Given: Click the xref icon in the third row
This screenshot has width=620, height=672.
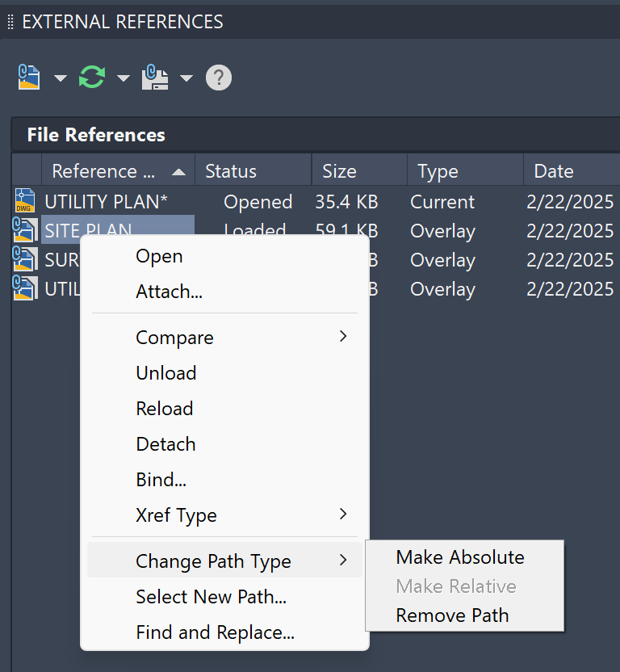Looking at the screenshot, I should (25, 259).
